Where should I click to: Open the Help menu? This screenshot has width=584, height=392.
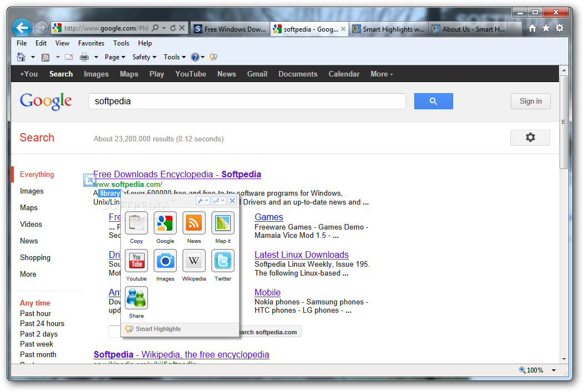tap(145, 43)
